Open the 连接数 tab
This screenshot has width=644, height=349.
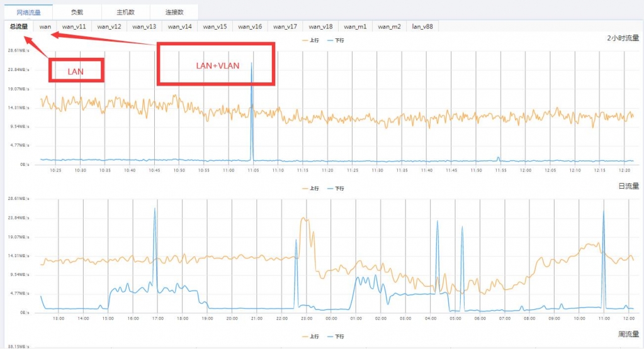tap(174, 11)
